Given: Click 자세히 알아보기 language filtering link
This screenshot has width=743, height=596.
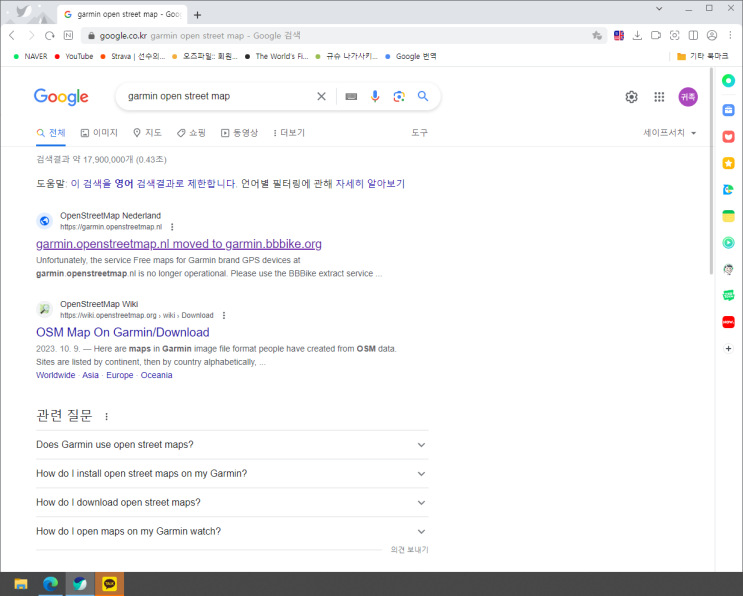Looking at the screenshot, I should coord(370,184).
